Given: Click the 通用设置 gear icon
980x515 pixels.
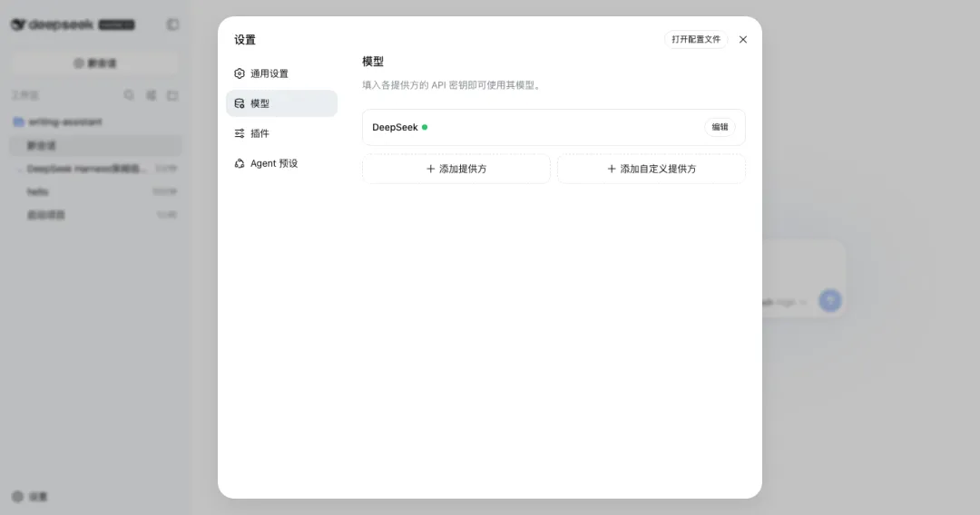Looking at the screenshot, I should (x=240, y=73).
